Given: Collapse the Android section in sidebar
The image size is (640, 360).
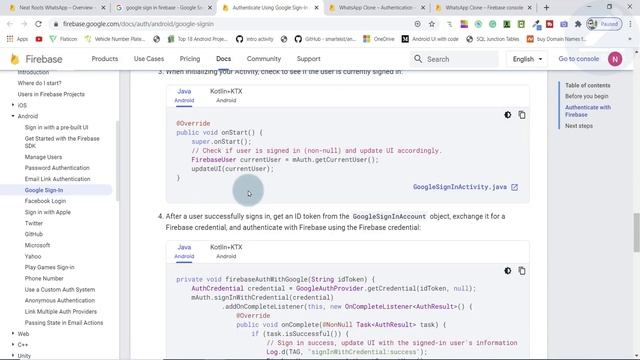Looking at the screenshot, I should (x=13, y=116).
